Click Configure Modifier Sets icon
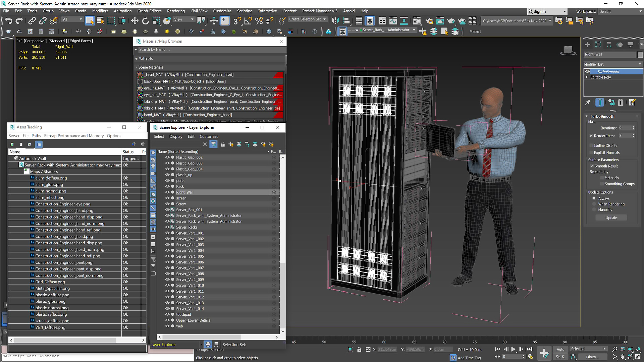 [632, 103]
